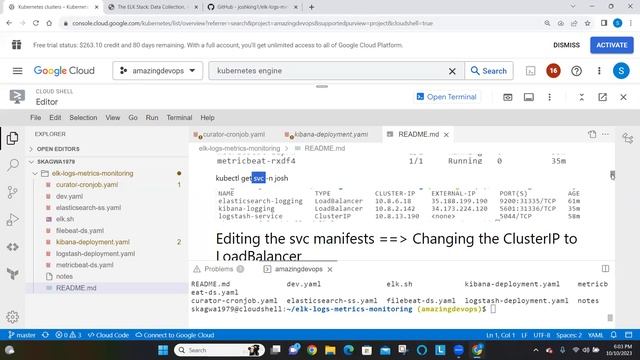The image size is (640, 360).
Task: Open the Terminal menu
Action: 179,118
